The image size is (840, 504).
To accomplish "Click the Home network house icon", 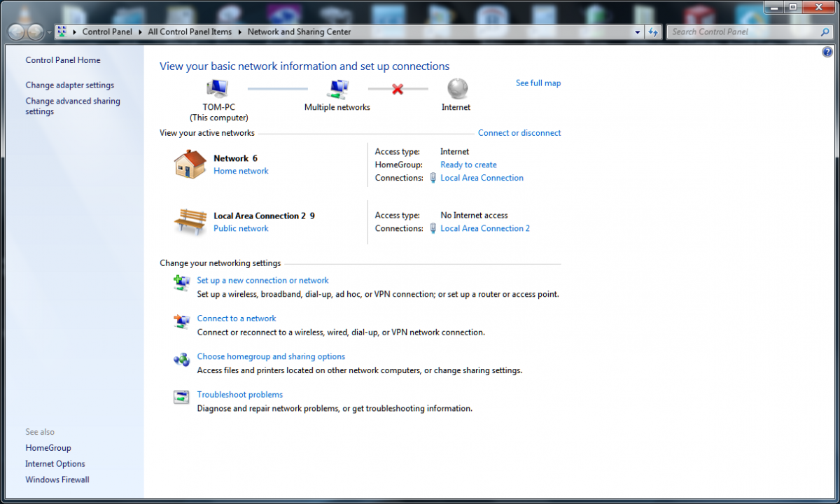I will pos(190,164).
